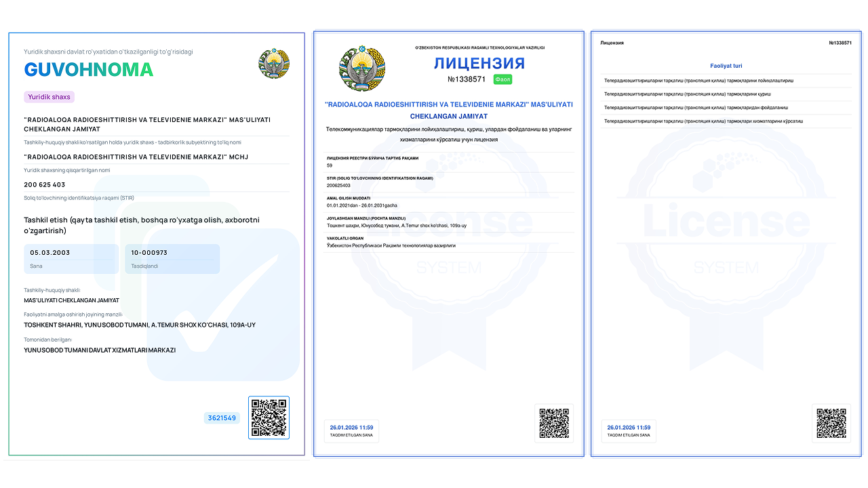Viewport: 868px width, 488px height.
Task: Click the submission date box on the middle license page
Action: tap(351, 430)
